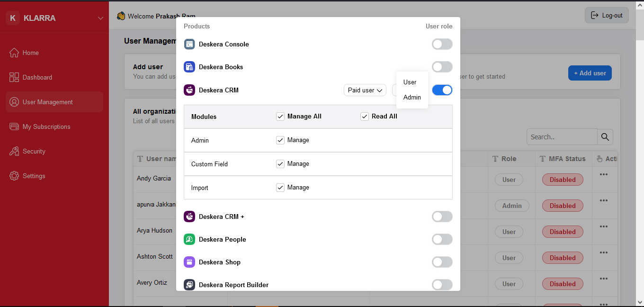Untick Manage checkbox for Custom Field module

point(280,164)
